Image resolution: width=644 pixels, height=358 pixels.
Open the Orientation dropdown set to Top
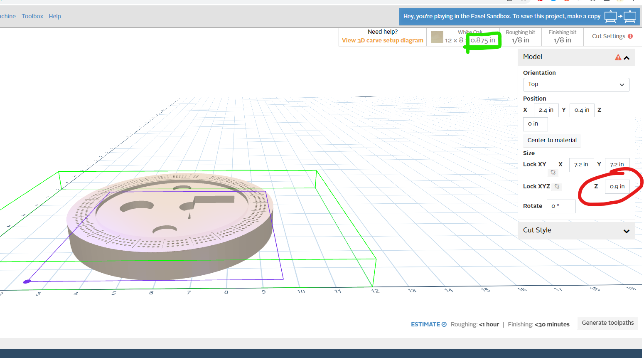[576, 84]
